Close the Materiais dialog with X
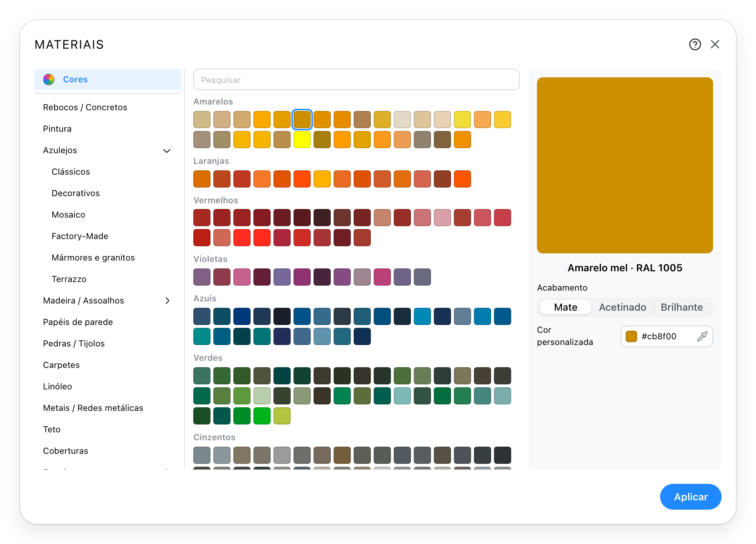Viewport: 756px width, 544px height. (x=715, y=44)
